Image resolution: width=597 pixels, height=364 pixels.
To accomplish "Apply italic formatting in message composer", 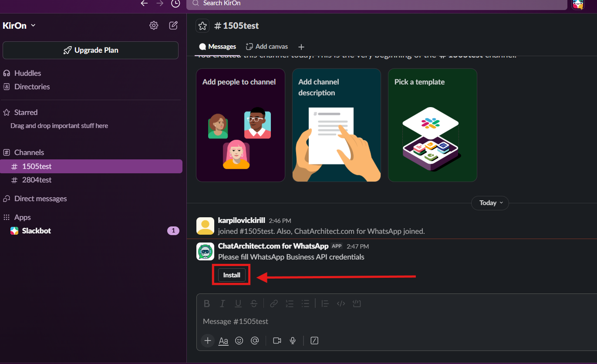I will (x=223, y=303).
